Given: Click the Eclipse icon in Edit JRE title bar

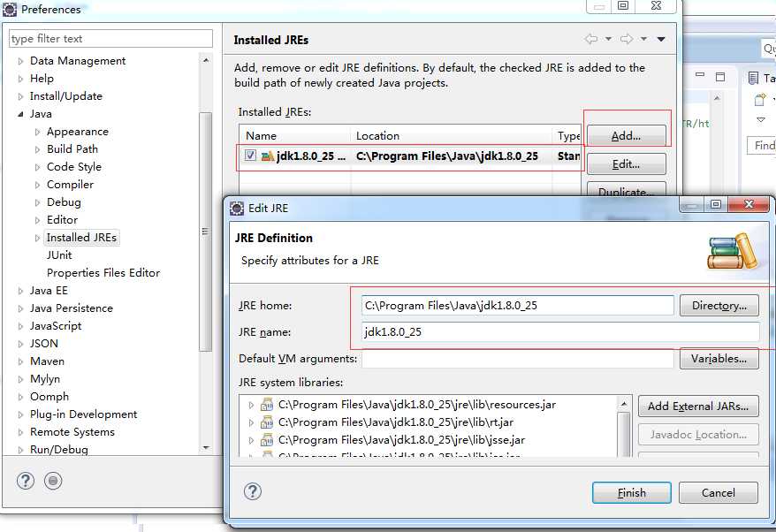Looking at the screenshot, I should [x=237, y=209].
